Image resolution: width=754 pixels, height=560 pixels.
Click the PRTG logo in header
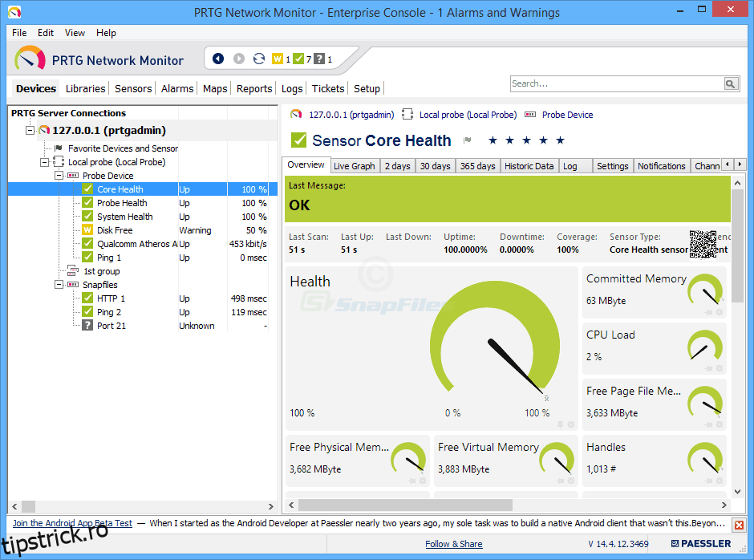pyautogui.click(x=30, y=59)
